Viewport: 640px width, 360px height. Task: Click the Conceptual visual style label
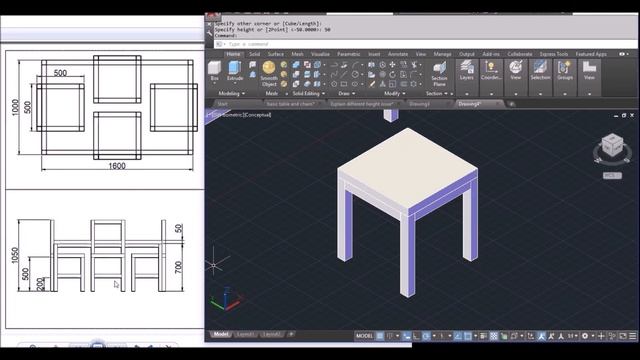(x=258, y=115)
